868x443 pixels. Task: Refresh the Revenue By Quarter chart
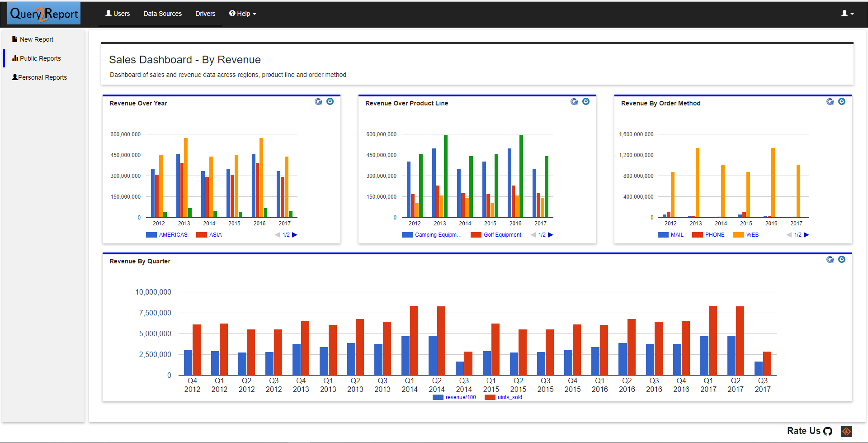830,260
